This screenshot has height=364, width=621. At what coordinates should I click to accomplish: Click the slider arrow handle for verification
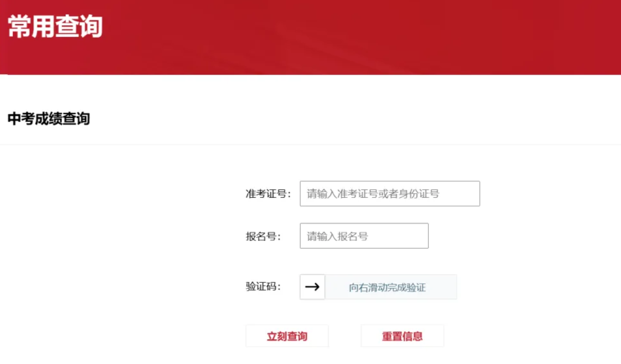313,287
